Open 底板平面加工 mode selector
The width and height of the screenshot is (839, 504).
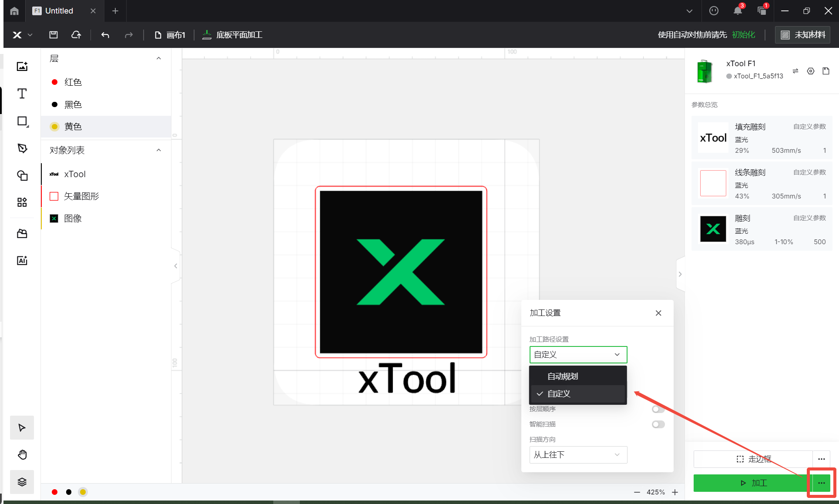coord(232,35)
